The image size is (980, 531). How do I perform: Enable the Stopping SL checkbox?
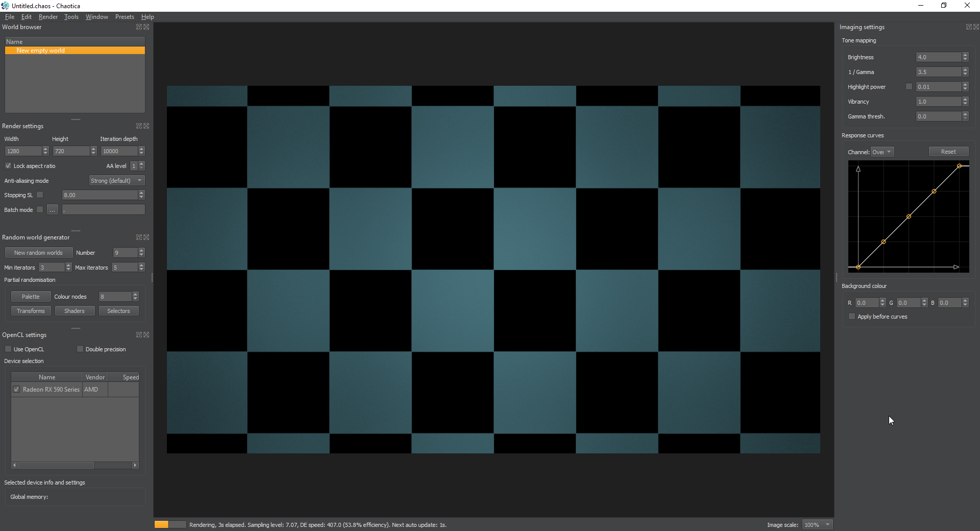click(40, 195)
